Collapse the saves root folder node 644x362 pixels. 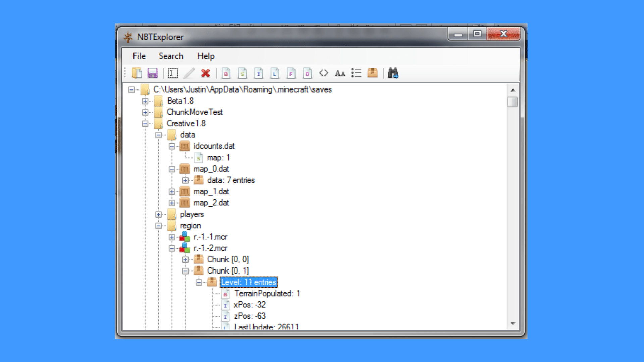131,89
